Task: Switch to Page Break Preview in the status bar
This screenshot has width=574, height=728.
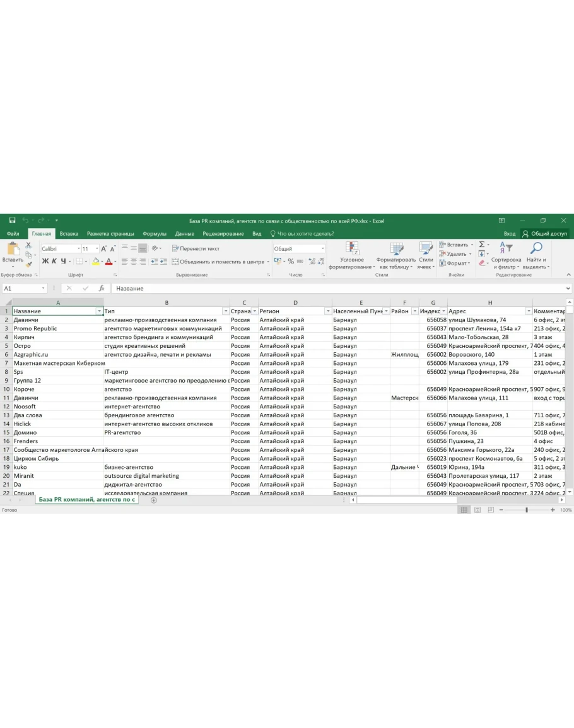Action: (x=491, y=510)
